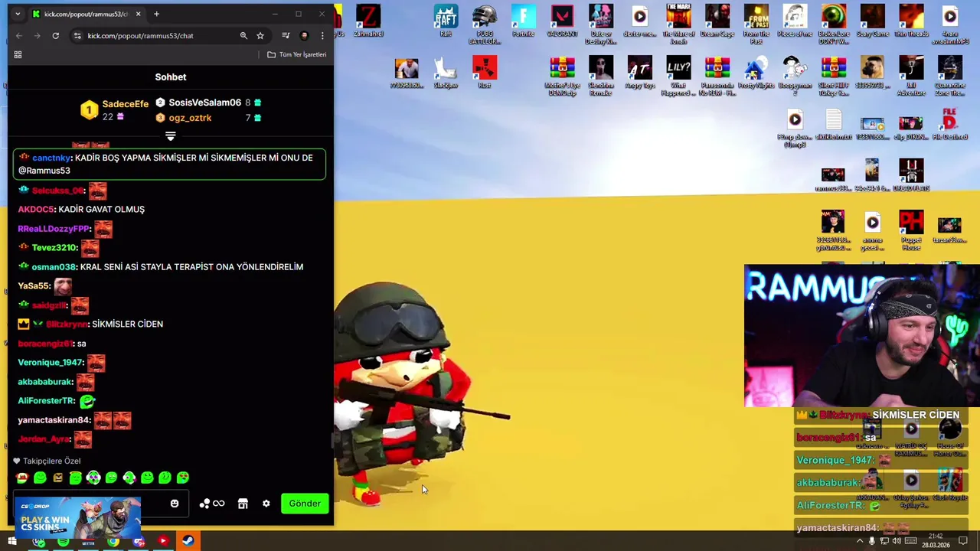Close the kick.com chat tab

pos(138,14)
